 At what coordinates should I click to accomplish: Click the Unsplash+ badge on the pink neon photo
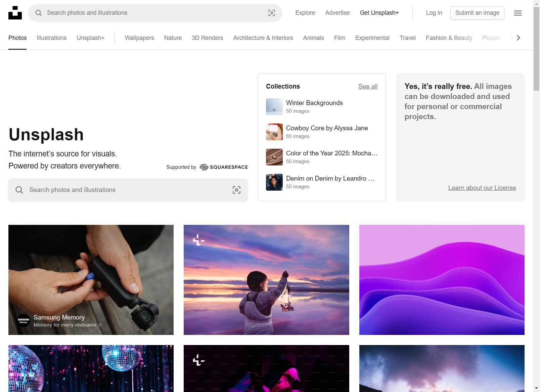(x=198, y=360)
